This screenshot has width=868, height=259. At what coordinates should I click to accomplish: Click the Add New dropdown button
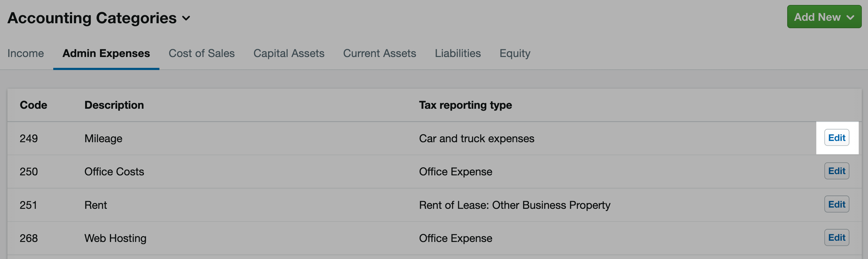pyautogui.click(x=824, y=17)
